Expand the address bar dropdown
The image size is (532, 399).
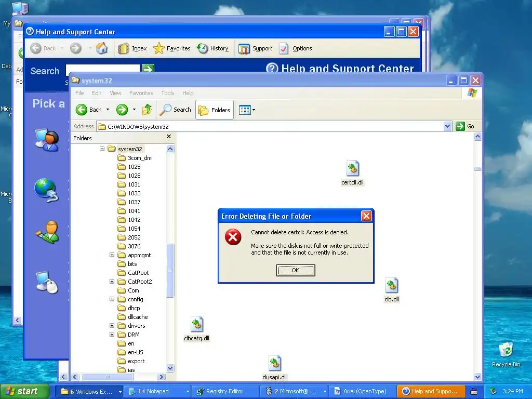447,126
